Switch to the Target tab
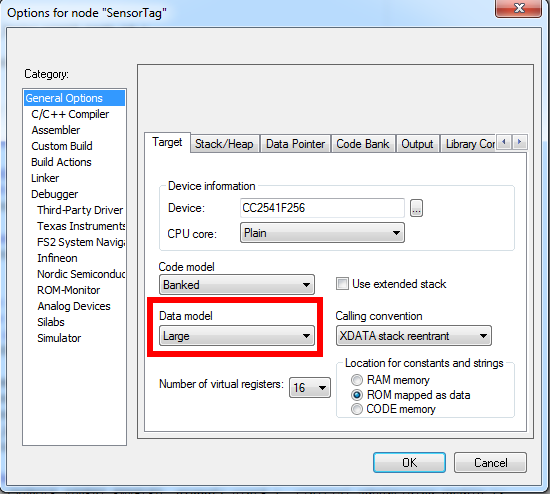550x494 pixels. (x=167, y=142)
